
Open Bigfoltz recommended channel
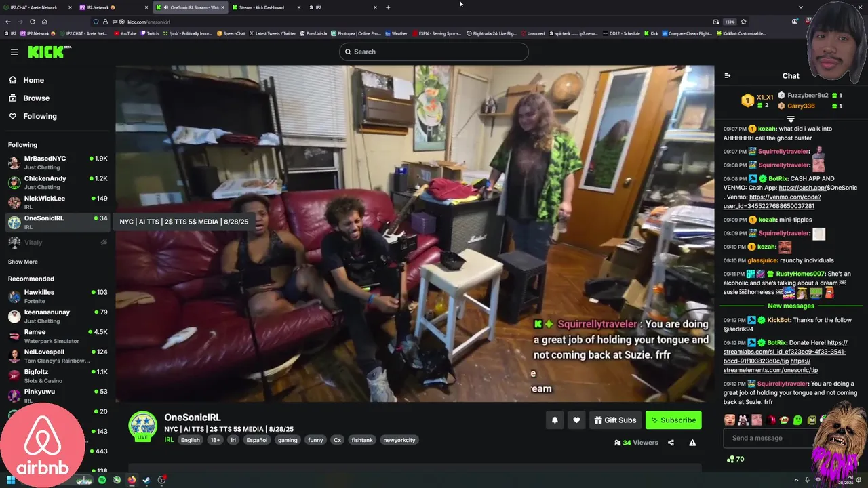tap(58, 376)
